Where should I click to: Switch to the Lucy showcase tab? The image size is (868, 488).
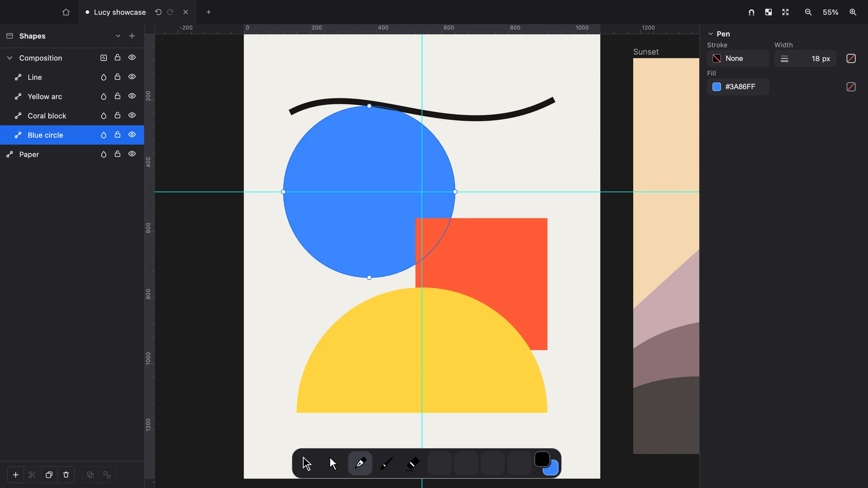(x=120, y=12)
